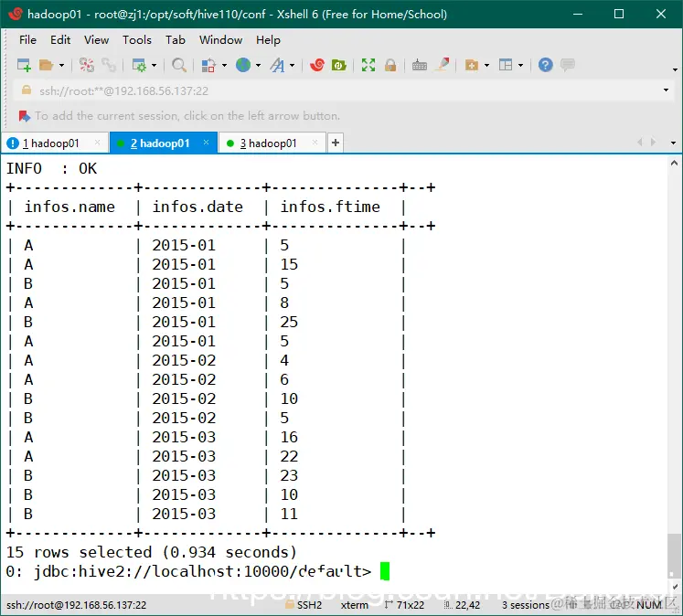Image resolution: width=683 pixels, height=616 pixels.
Task: Click the Color scheme toolbar icon
Action: click(208, 65)
